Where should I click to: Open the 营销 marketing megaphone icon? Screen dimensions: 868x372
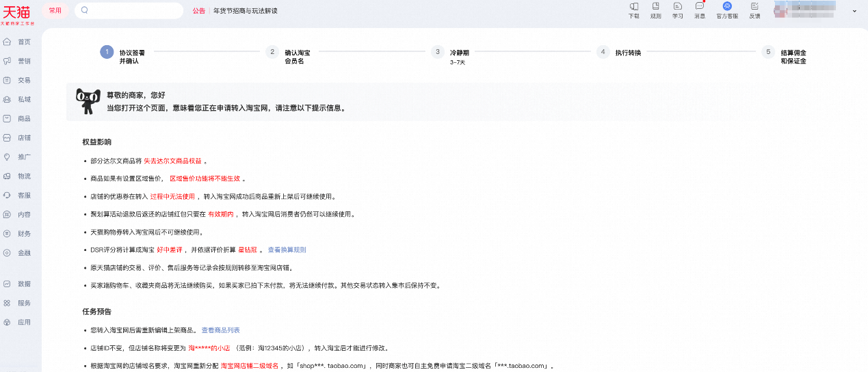(x=7, y=61)
